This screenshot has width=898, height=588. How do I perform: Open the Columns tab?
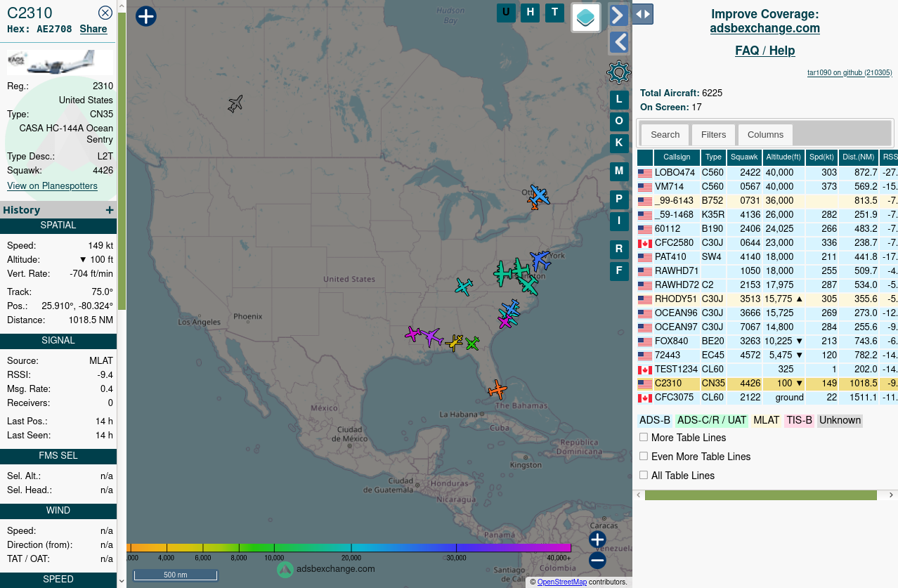point(765,135)
